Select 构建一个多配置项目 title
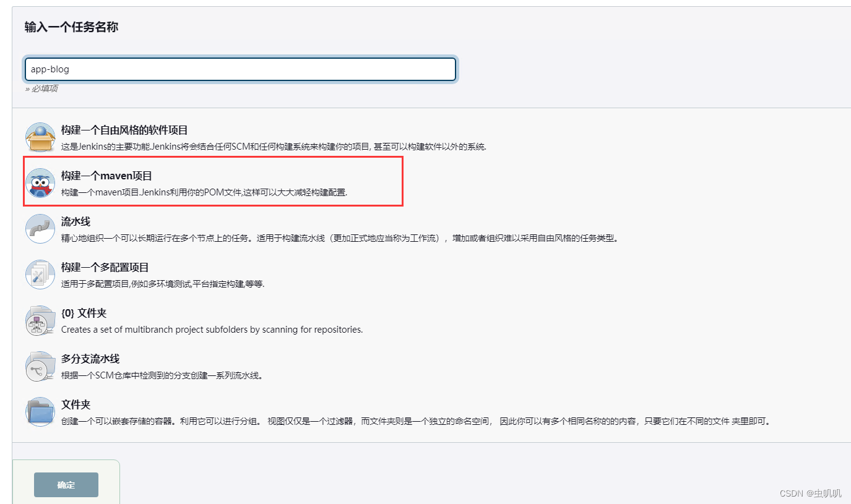Image resolution: width=851 pixels, height=504 pixels. [x=105, y=268]
